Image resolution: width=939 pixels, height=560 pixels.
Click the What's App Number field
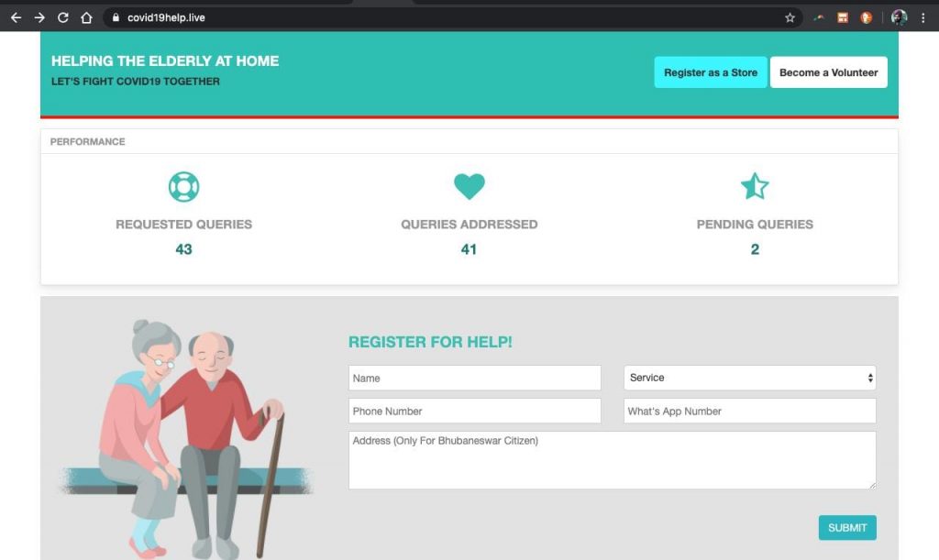(749, 411)
